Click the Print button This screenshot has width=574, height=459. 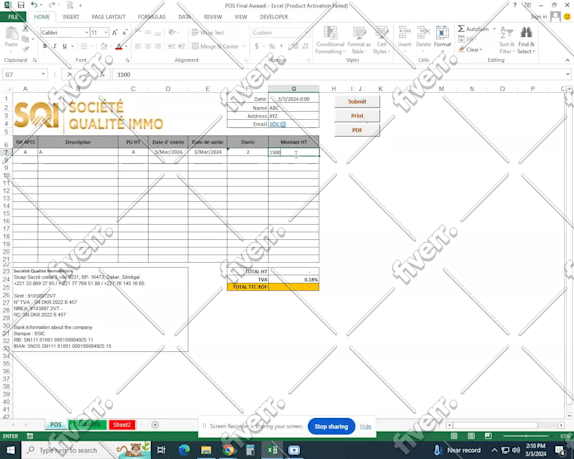[357, 116]
